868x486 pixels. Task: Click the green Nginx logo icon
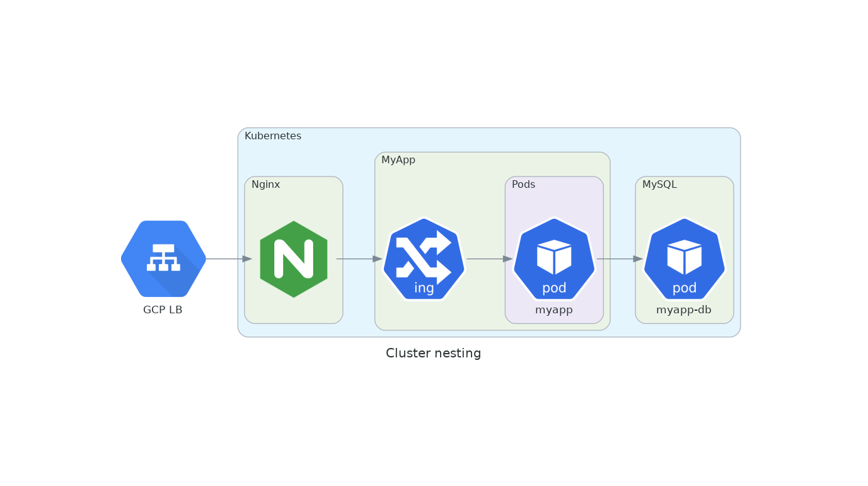[294, 260]
